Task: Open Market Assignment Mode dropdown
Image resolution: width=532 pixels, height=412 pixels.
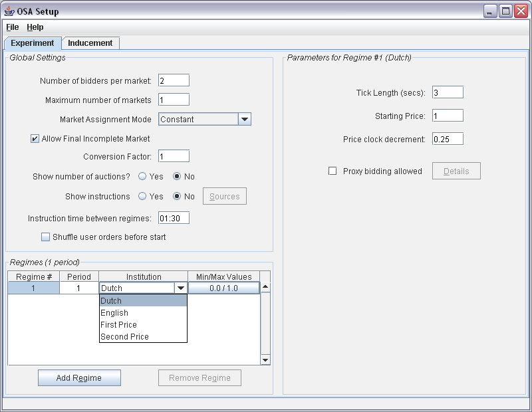Action: coord(245,120)
